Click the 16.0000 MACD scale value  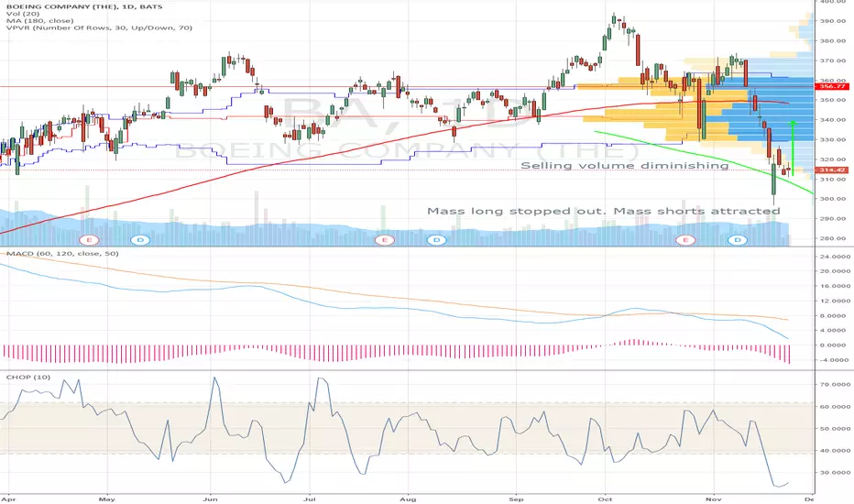coord(835,286)
